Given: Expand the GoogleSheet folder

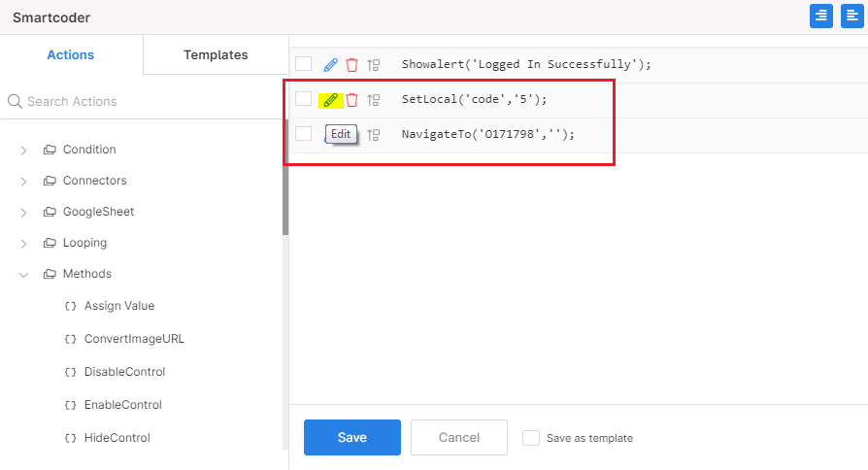Looking at the screenshot, I should 23,212.
